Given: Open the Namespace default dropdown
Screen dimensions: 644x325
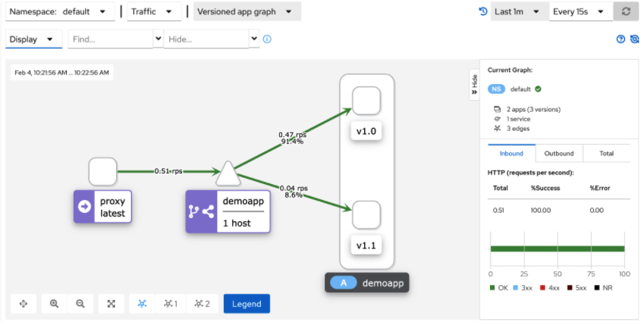Looking at the screenshot, I should pos(58,11).
